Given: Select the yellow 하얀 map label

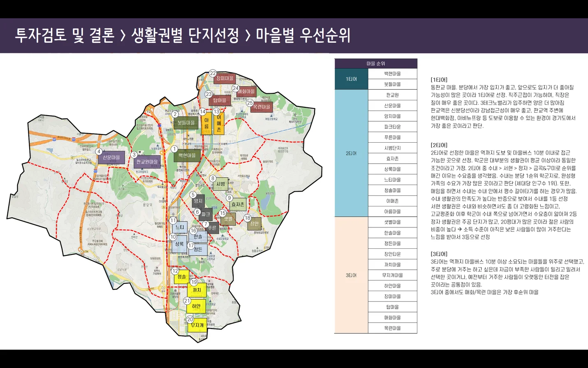Looking at the screenshot, I should click(x=196, y=306).
